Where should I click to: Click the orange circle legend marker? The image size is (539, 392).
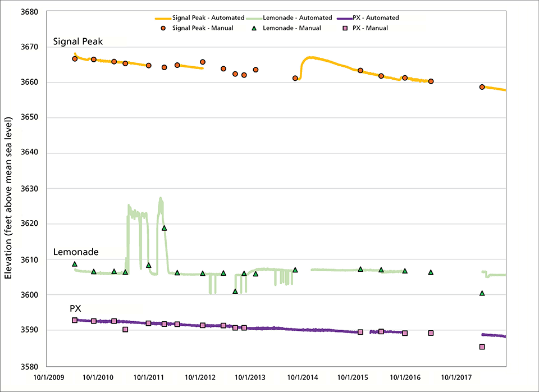pyautogui.click(x=163, y=28)
